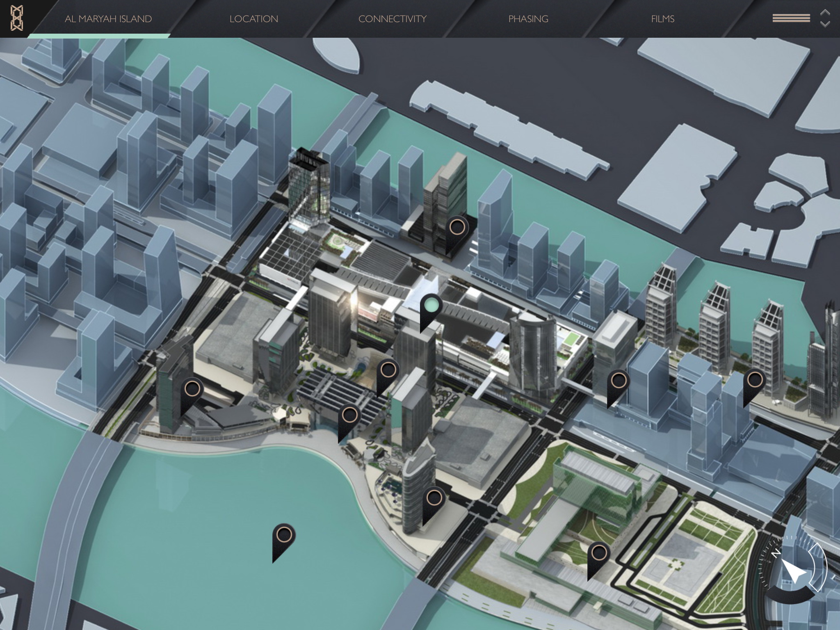Click the compass north arrow control
840x630 pixels.
792,570
